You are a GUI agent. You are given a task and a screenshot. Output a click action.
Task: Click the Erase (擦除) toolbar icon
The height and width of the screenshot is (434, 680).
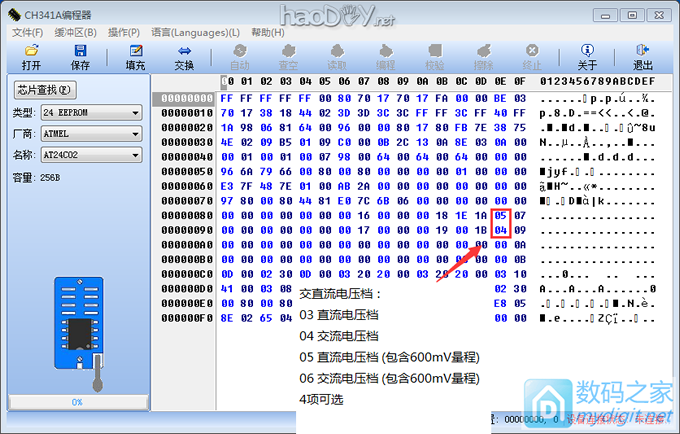(484, 57)
